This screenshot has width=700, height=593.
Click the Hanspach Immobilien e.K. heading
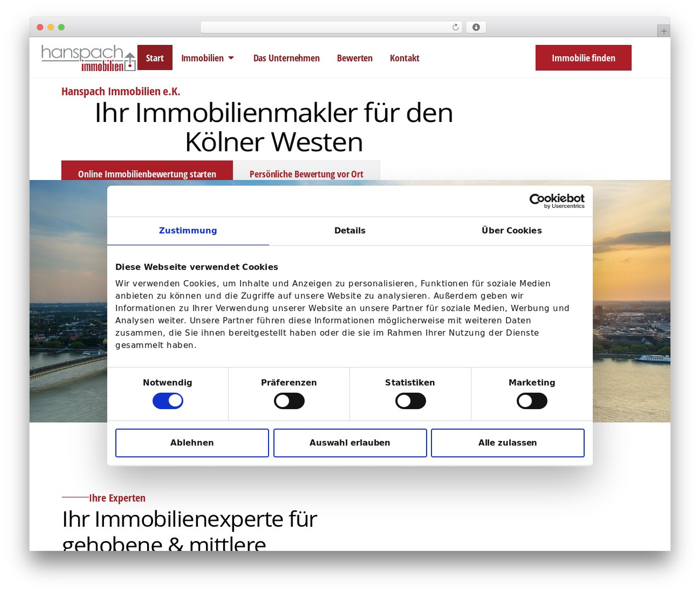pyautogui.click(x=121, y=91)
